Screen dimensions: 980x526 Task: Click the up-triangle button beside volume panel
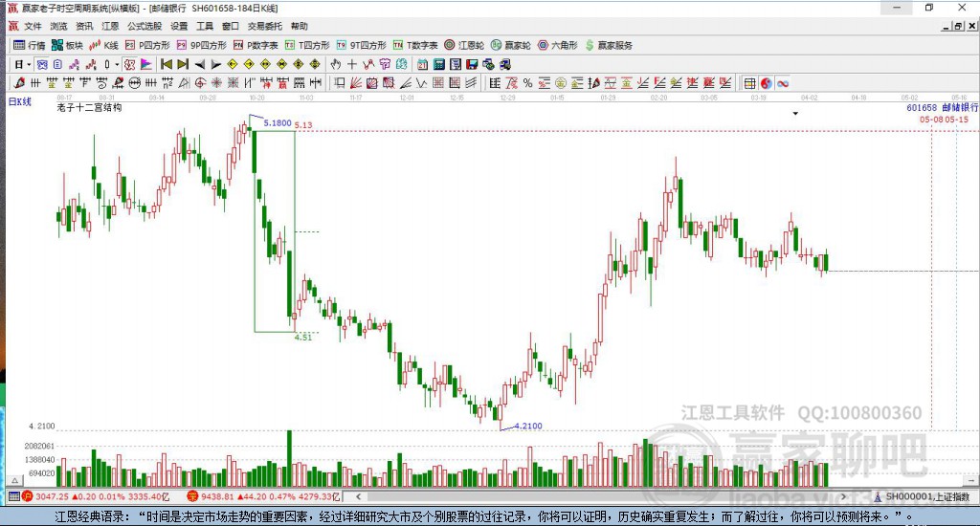15,480
